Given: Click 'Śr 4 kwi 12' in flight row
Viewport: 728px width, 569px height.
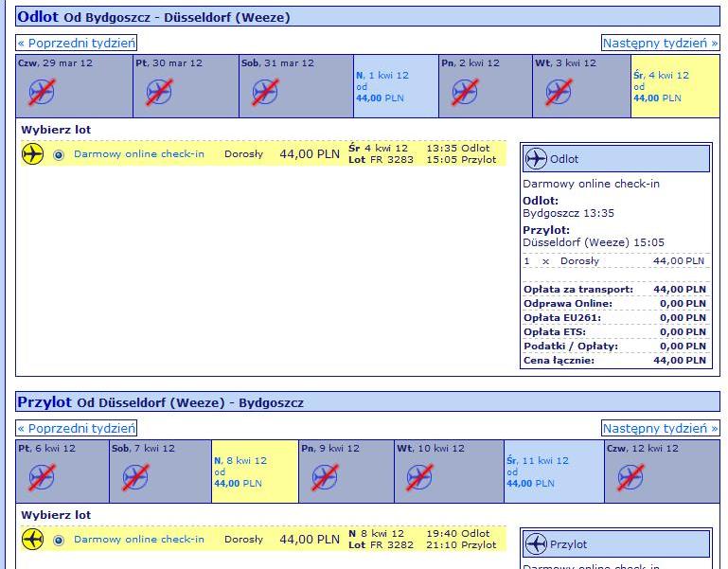Looking at the screenshot, I should coord(378,149).
